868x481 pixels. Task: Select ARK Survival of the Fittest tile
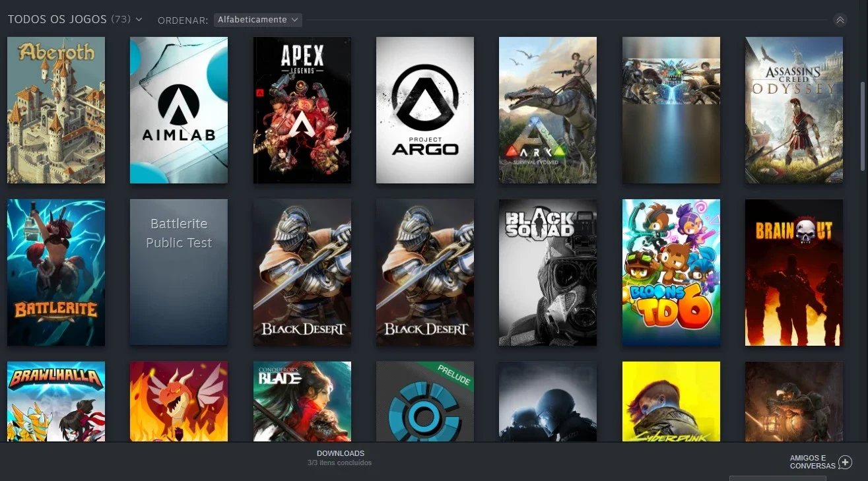pos(671,110)
